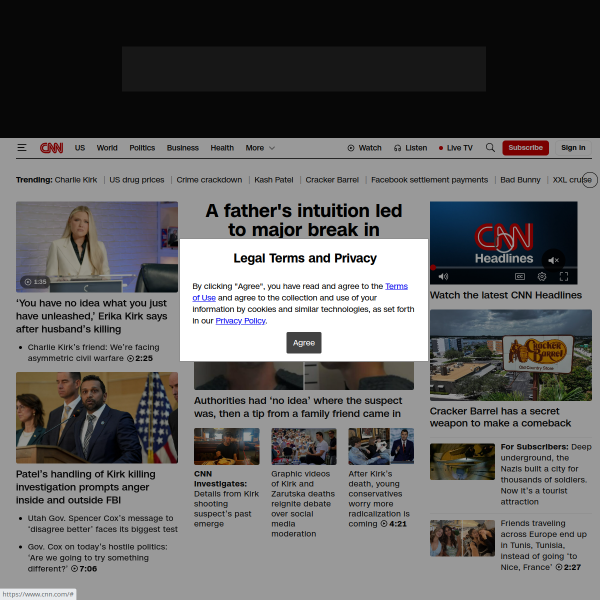Open Patel press conference thumbnail
The image size is (600, 600).
coord(97,417)
